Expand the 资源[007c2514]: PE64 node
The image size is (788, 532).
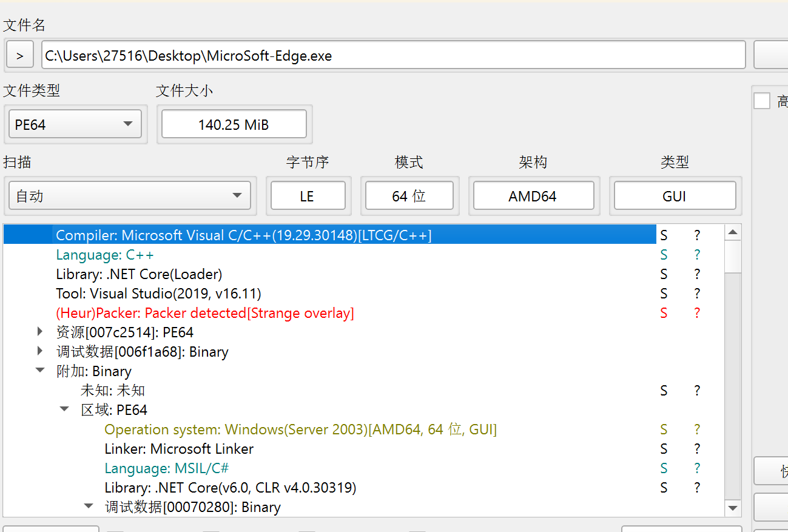pos(40,331)
